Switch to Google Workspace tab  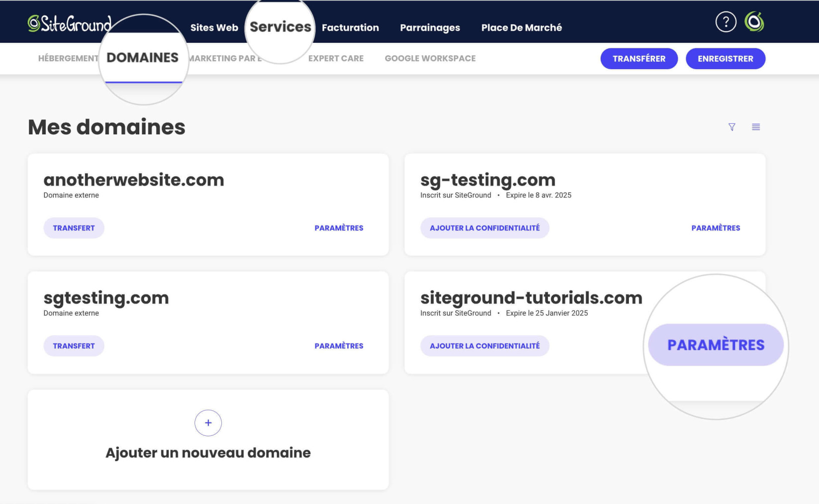(x=430, y=58)
